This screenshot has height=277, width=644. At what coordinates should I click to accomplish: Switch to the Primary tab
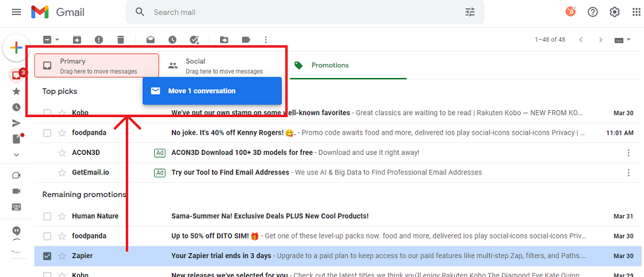[96, 65]
